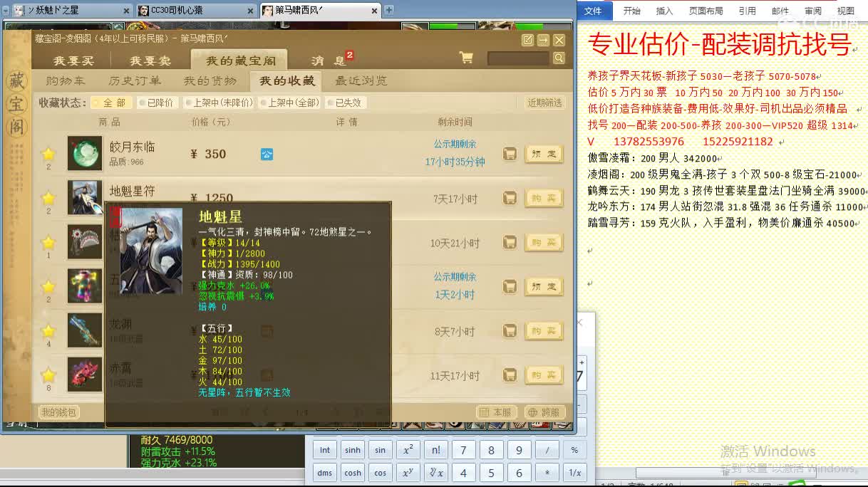Open the 我的藏宝阁 tab
This screenshot has height=487, width=868.
tap(241, 61)
